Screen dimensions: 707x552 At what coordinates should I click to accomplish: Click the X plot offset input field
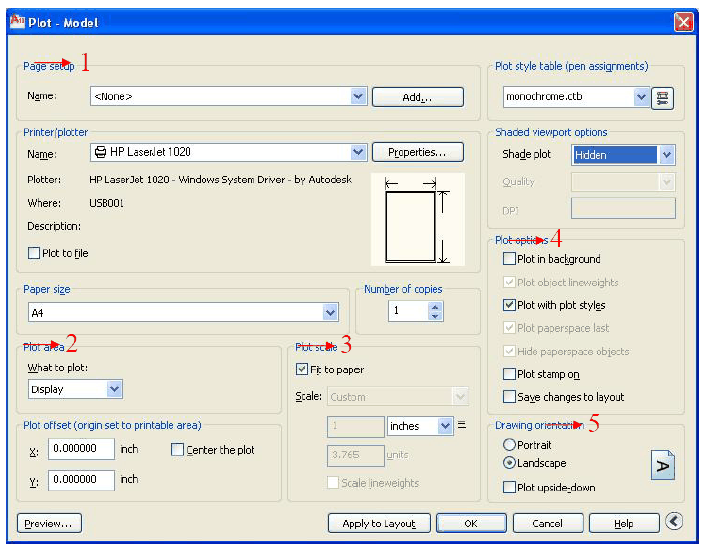coord(81,450)
